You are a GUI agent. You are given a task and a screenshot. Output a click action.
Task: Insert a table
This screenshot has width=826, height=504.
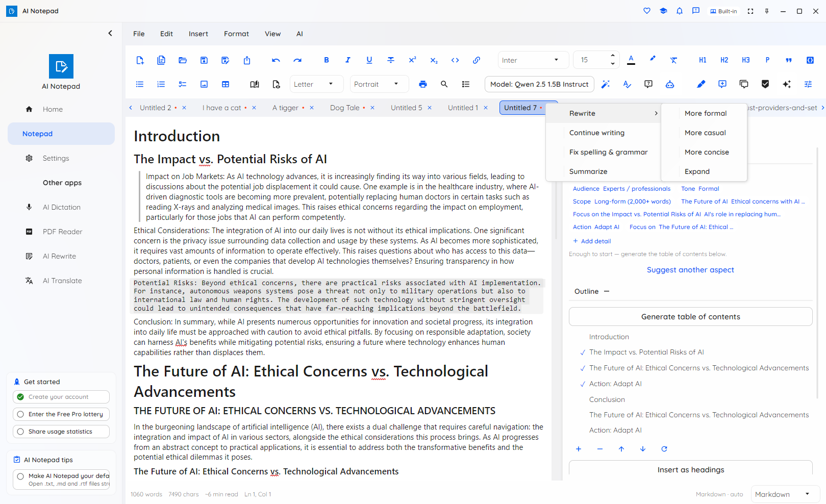226,84
